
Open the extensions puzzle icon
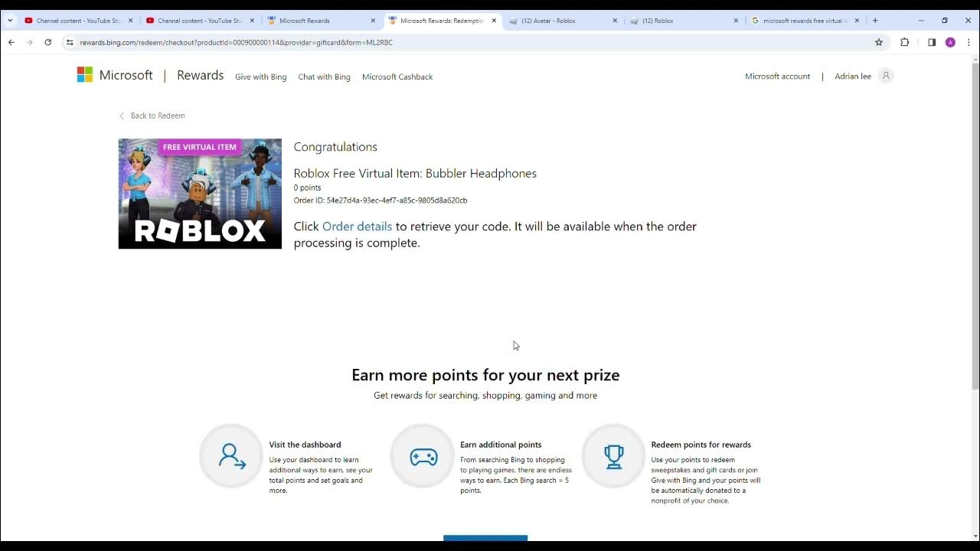(x=905, y=42)
